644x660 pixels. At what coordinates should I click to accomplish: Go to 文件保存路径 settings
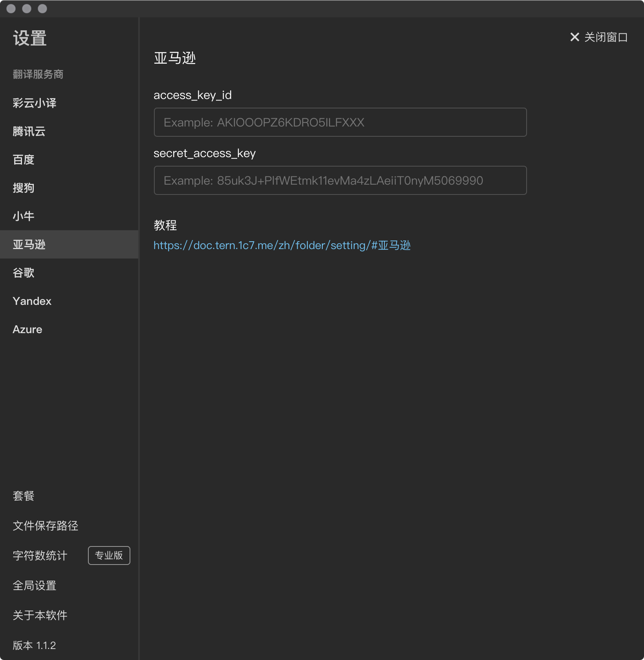pyautogui.click(x=46, y=526)
